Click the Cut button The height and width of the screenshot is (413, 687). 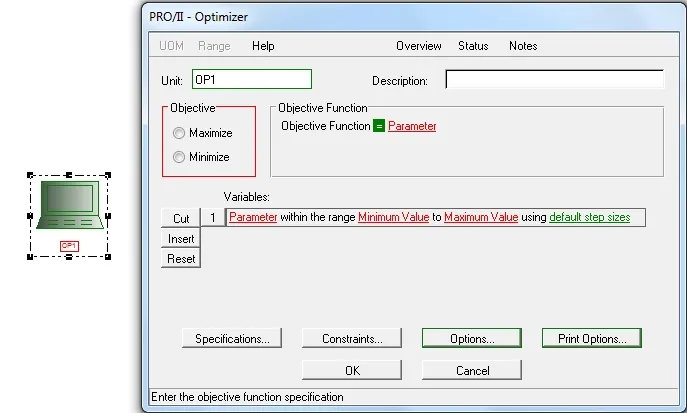click(x=181, y=218)
